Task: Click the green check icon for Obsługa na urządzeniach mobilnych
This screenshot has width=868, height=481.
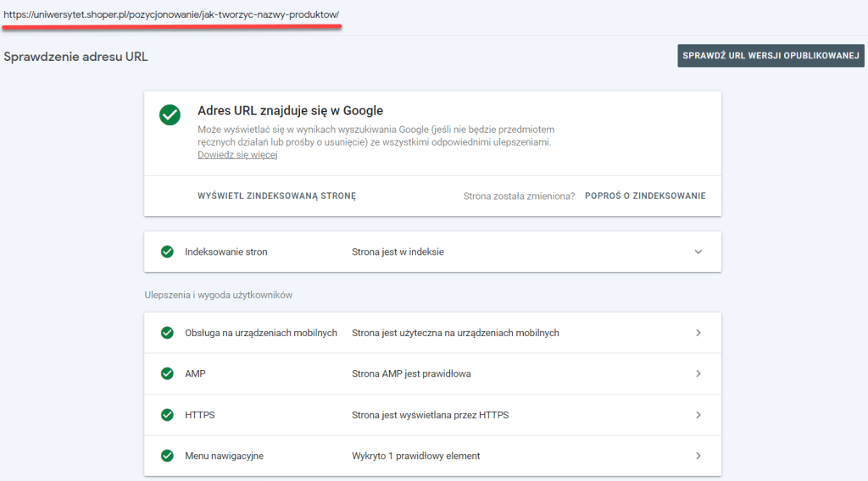Action: 167,333
